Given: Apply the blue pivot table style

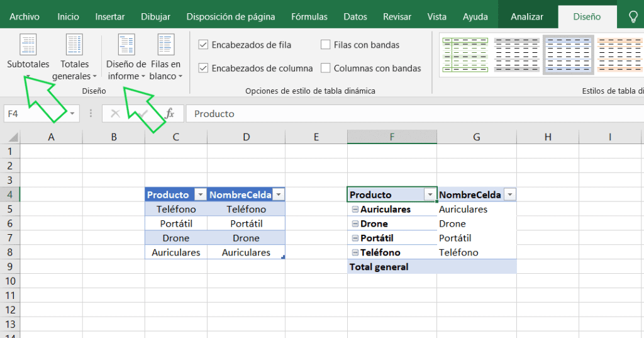Looking at the screenshot, I should click(x=569, y=55).
